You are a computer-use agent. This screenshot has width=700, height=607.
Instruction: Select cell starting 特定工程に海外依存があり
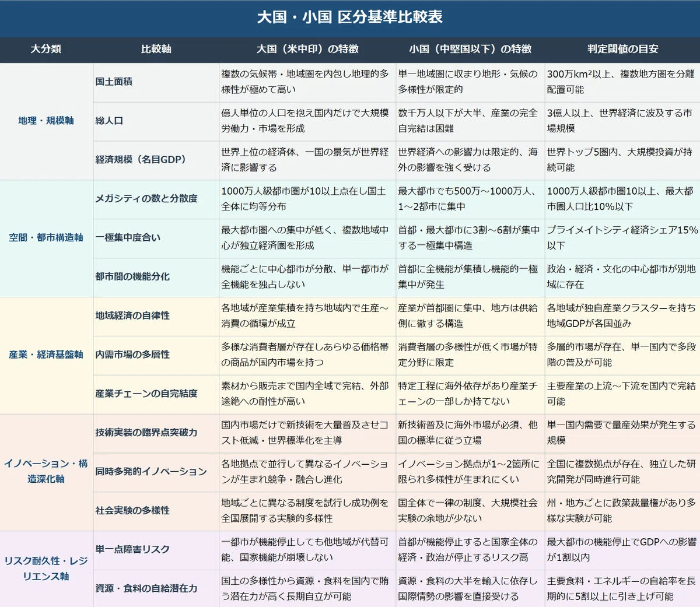470,395
